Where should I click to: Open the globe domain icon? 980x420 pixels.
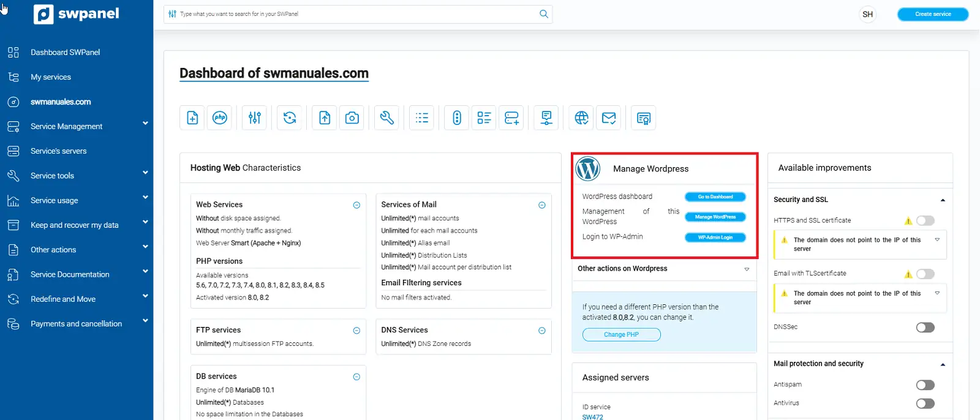[581, 118]
